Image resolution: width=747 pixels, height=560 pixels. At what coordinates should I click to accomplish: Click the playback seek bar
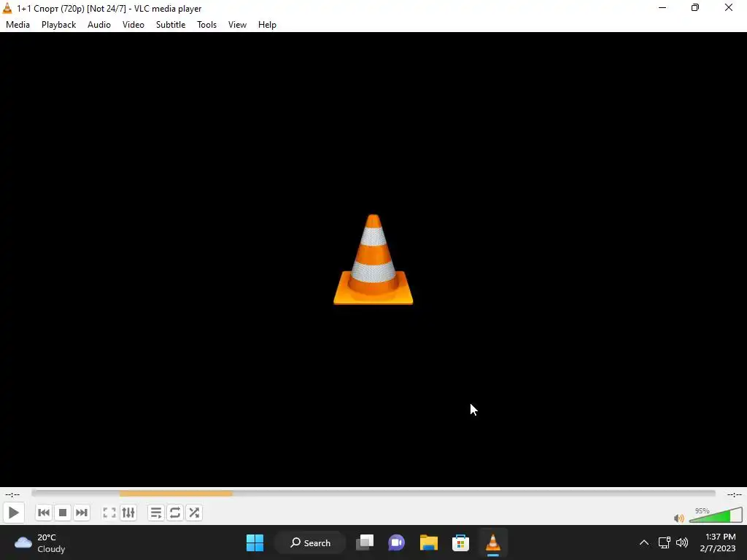tap(373, 494)
